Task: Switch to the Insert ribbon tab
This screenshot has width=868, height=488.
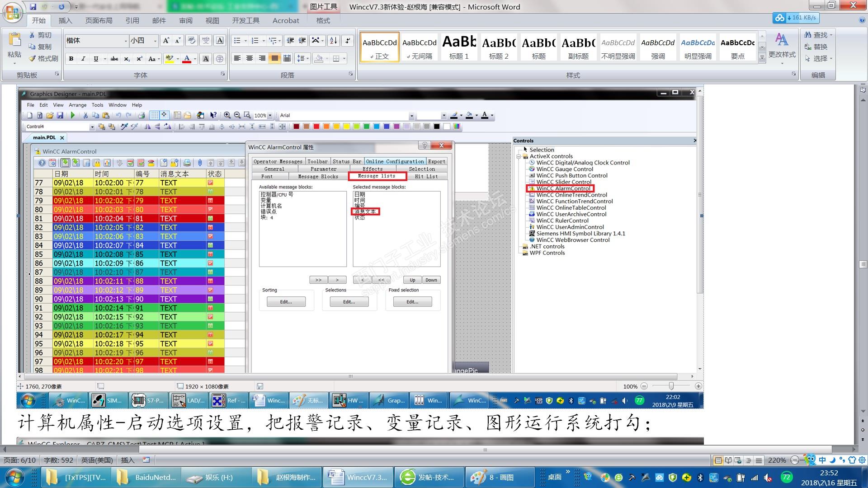Action: [x=65, y=20]
